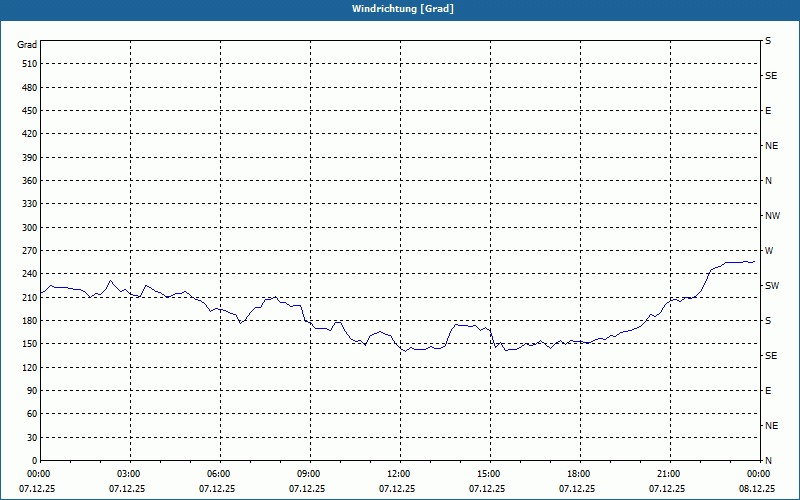Select the 120 tick label
Image resolution: width=800 pixels, height=500 pixels.
pyautogui.click(x=30, y=367)
